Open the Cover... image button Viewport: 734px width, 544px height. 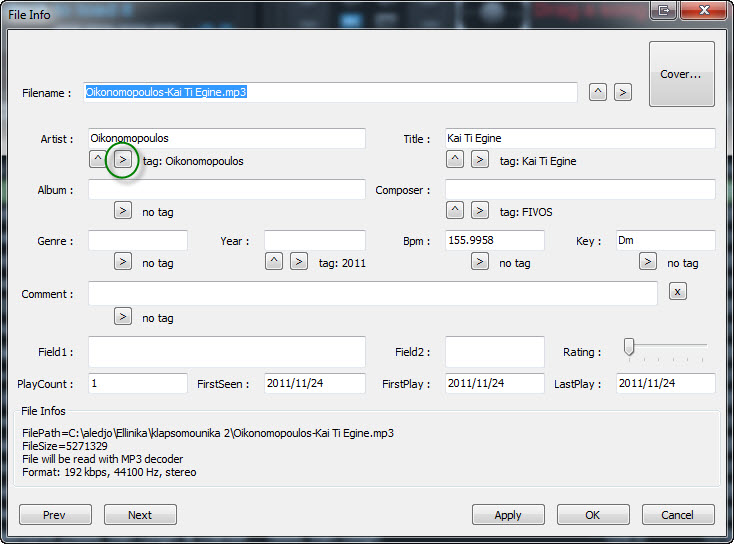click(681, 74)
